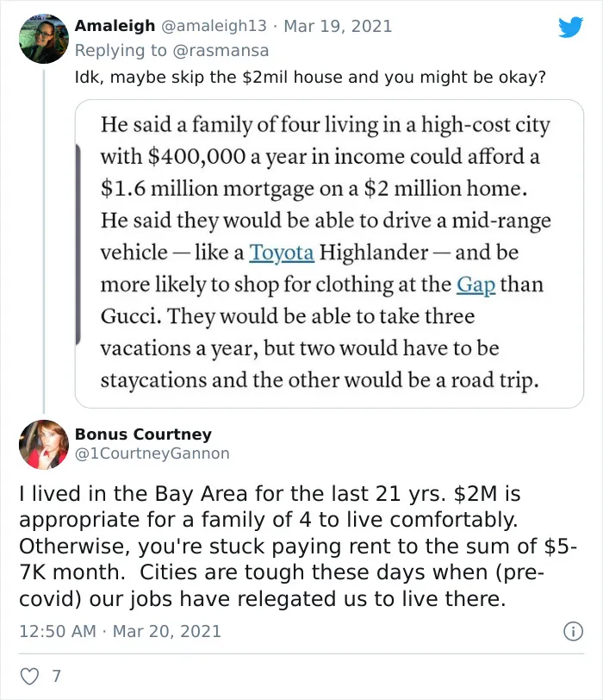Screen dimensions: 603x700
Task: Open Bonus Courtney's profile picture
Action: coord(44,445)
